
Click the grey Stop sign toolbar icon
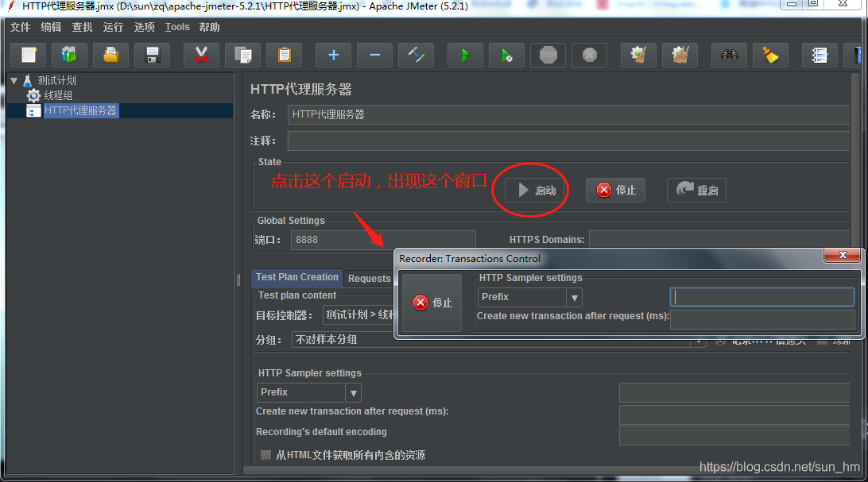548,55
